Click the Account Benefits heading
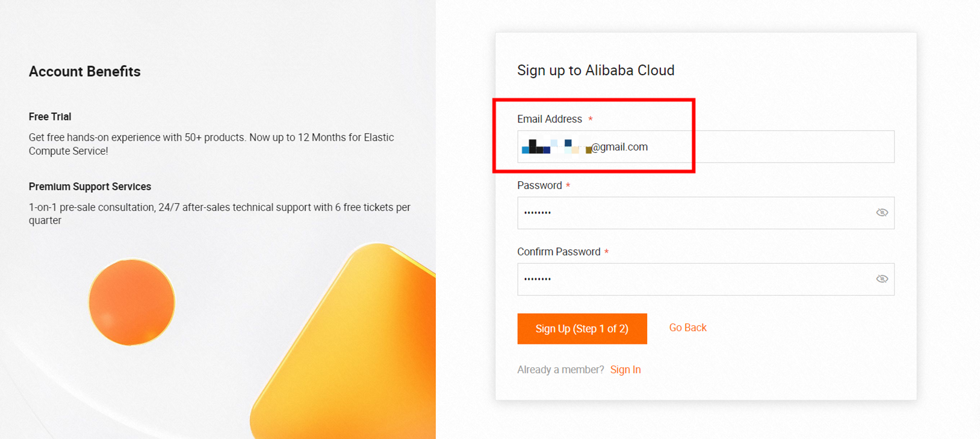 pos(85,72)
